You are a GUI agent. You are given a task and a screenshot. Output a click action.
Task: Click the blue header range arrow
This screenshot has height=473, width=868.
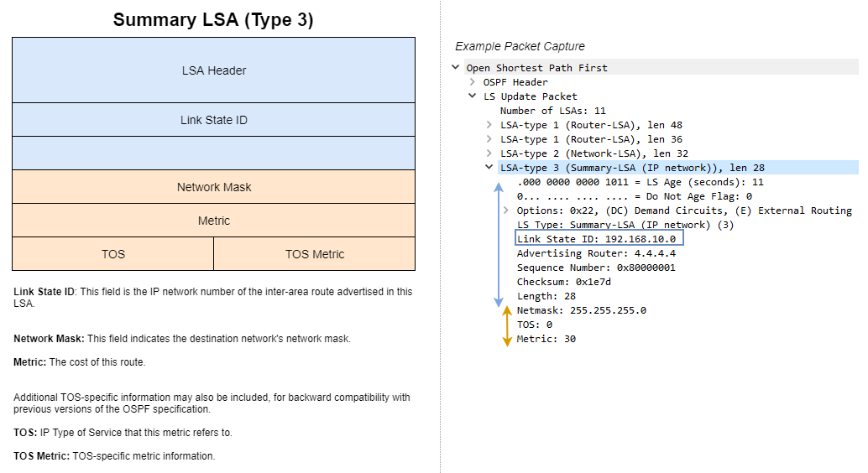[x=499, y=245]
